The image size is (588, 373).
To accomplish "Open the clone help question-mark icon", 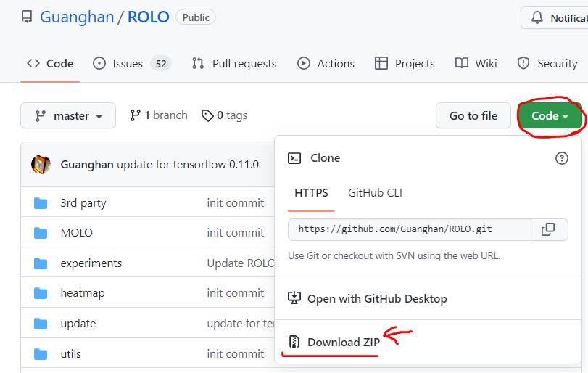I will pos(561,158).
